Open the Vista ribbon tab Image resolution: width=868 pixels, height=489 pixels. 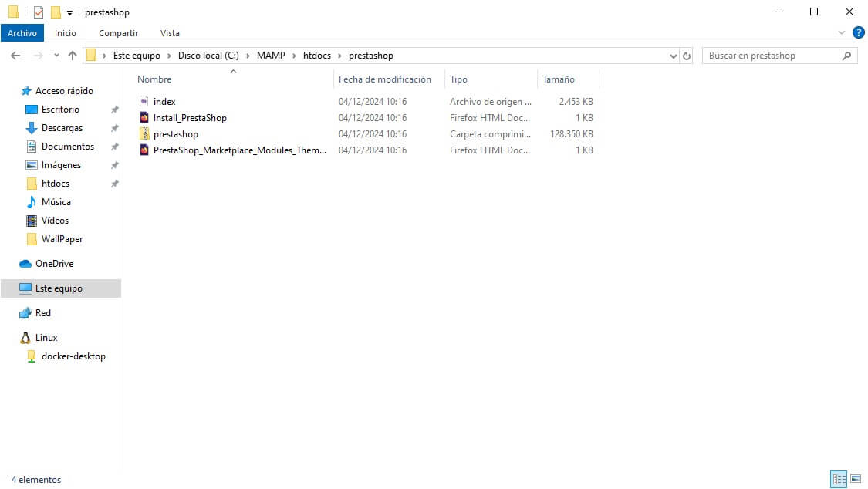point(170,33)
